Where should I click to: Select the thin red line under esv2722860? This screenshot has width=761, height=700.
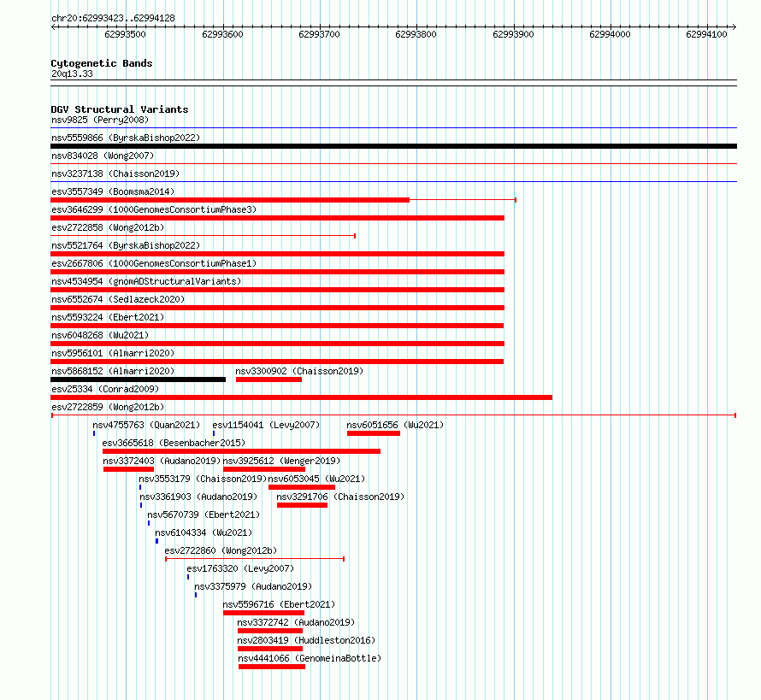tap(255, 559)
